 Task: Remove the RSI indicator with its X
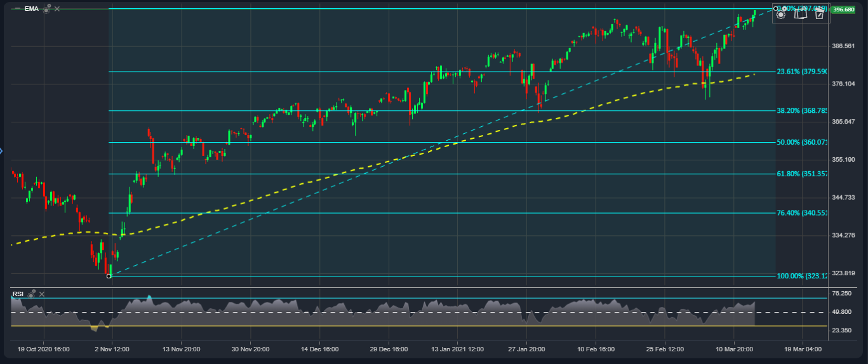pyautogui.click(x=42, y=294)
